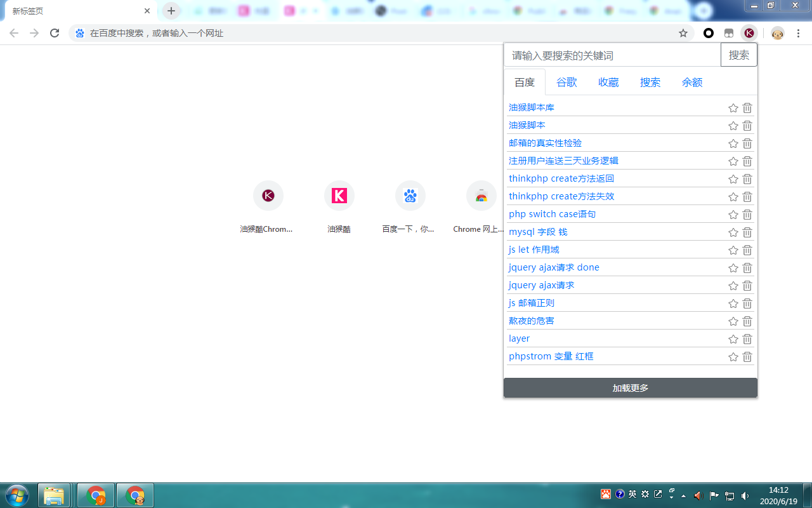Image resolution: width=812 pixels, height=508 pixels.
Task: Favorite the 邮箱的真实性检验 entry
Action: pyautogui.click(x=733, y=144)
